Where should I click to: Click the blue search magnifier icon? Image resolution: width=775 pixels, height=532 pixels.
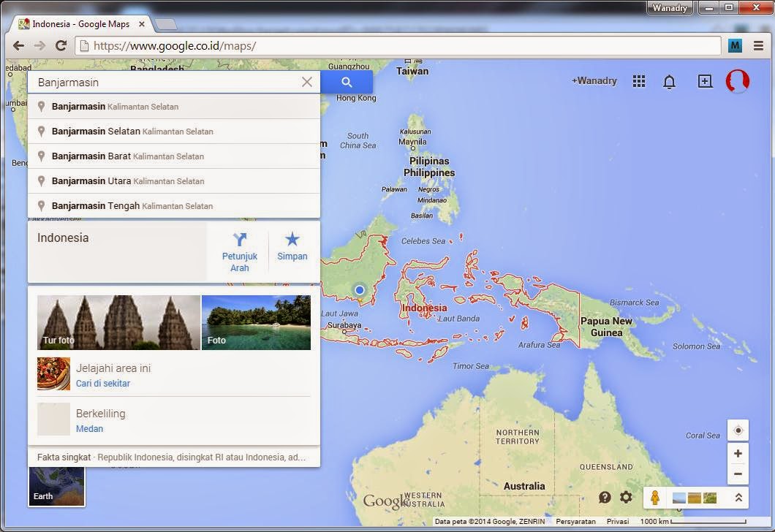click(x=346, y=82)
